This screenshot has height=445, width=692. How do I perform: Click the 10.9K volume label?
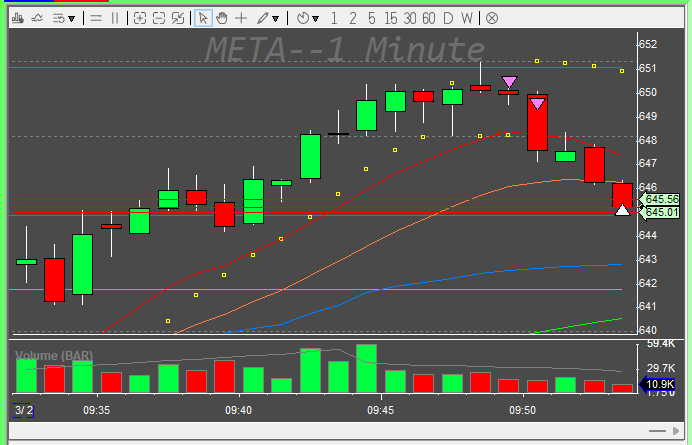point(658,384)
